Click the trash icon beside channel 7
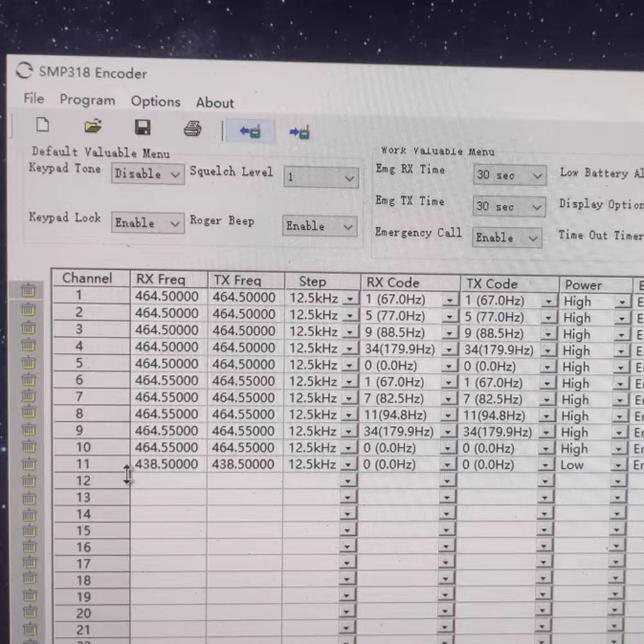This screenshot has height=644, width=644. coord(28,395)
